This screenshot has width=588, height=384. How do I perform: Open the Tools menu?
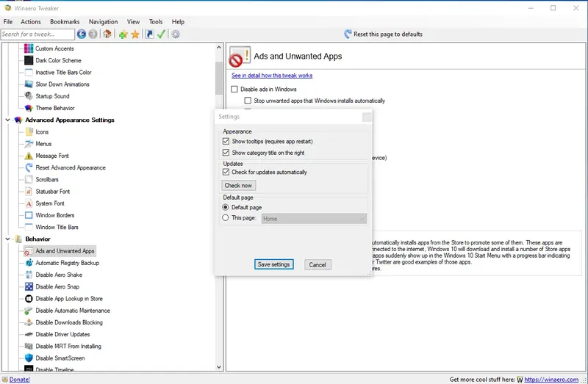coord(156,22)
